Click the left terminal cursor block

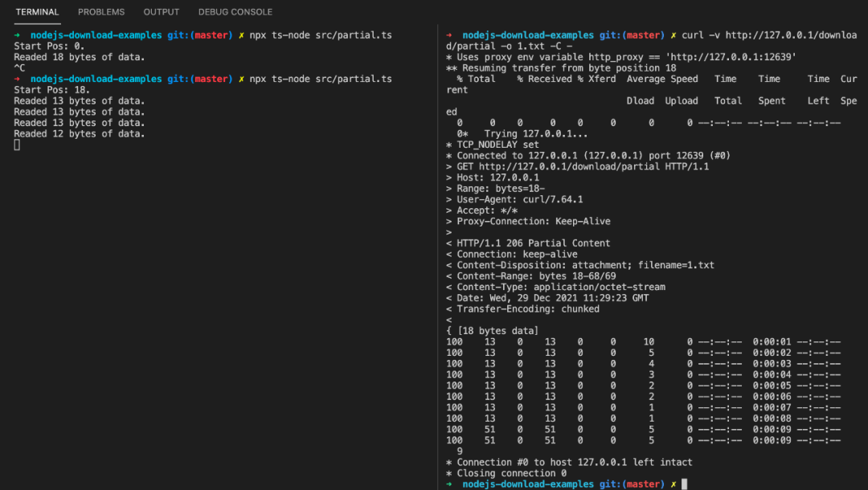point(17,145)
